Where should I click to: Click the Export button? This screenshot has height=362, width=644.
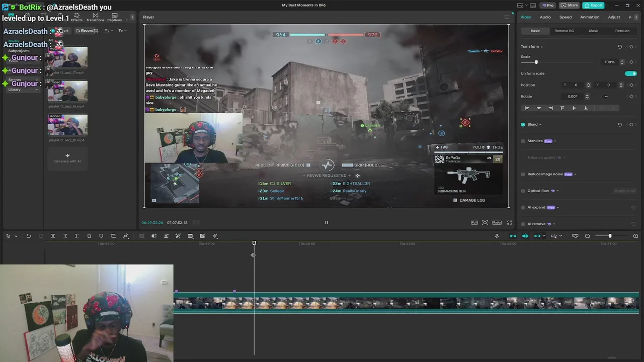pyautogui.click(x=593, y=5)
